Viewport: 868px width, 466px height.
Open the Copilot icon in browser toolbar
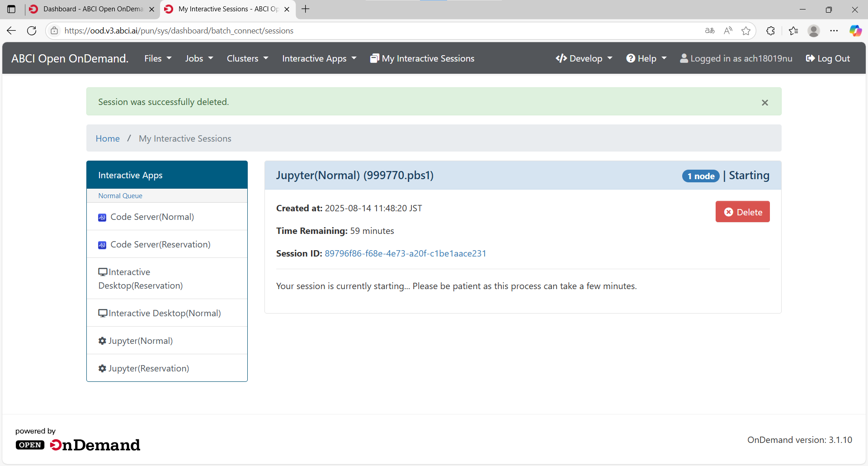855,31
